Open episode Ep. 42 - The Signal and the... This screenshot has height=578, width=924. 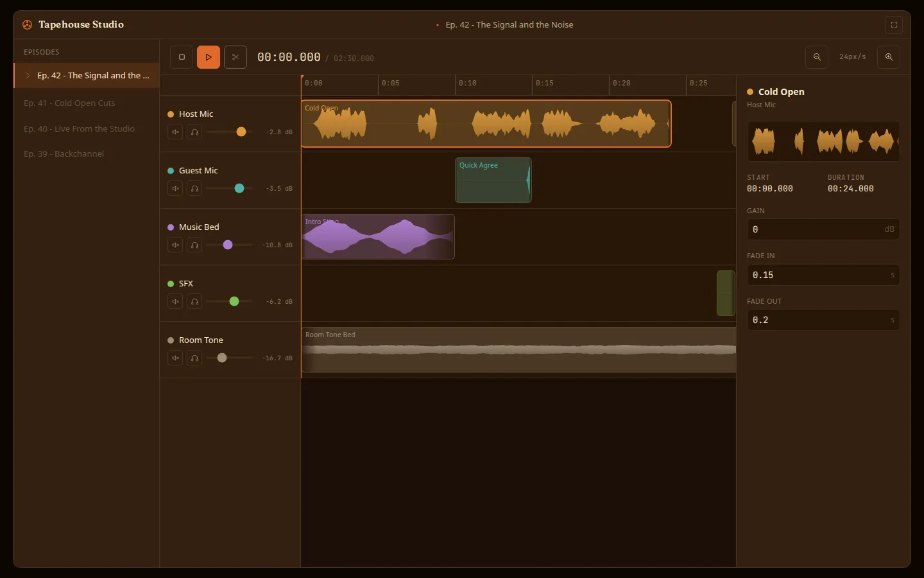[87, 75]
